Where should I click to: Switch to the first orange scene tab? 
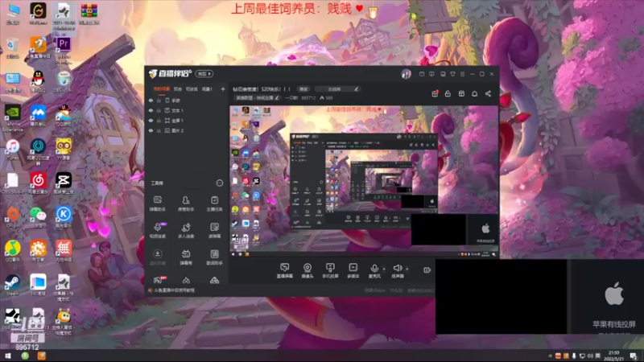click(x=162, y=89)
